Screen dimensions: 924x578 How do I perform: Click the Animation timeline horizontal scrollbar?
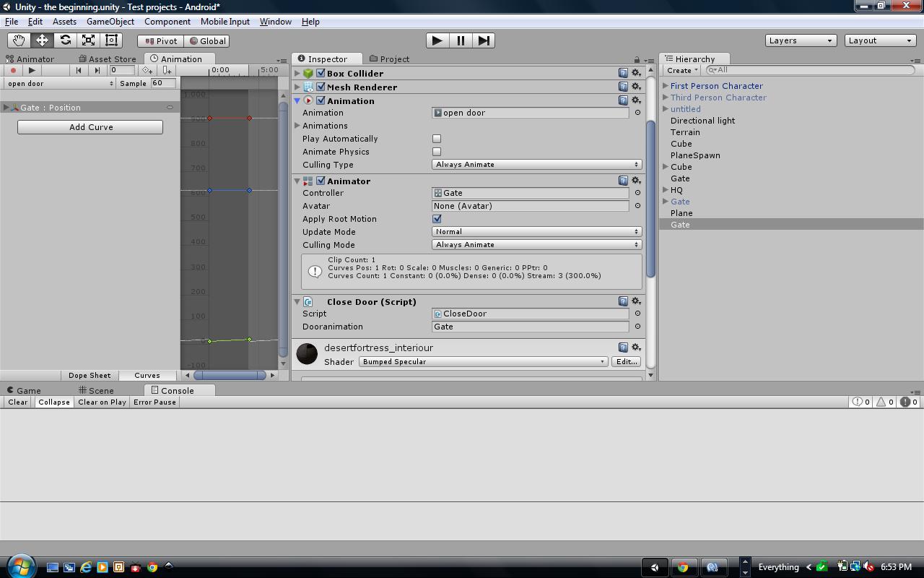[x=230, y=375]
